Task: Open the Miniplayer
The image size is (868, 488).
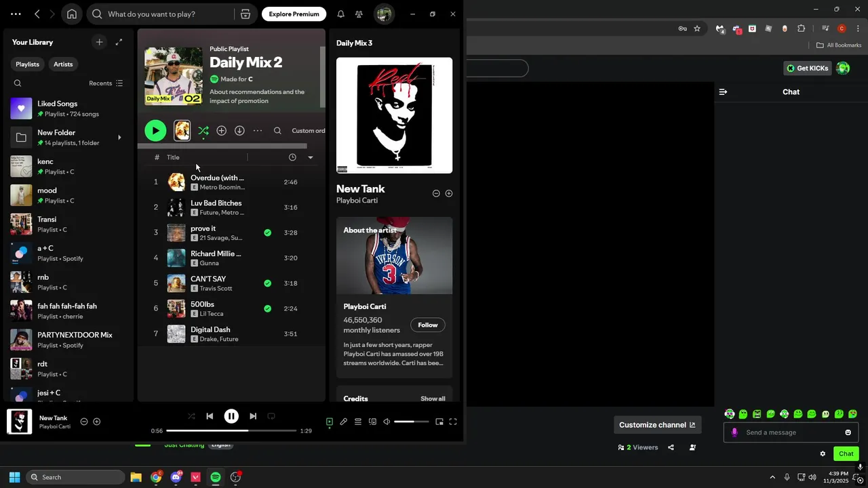Action: coord(439,422)
